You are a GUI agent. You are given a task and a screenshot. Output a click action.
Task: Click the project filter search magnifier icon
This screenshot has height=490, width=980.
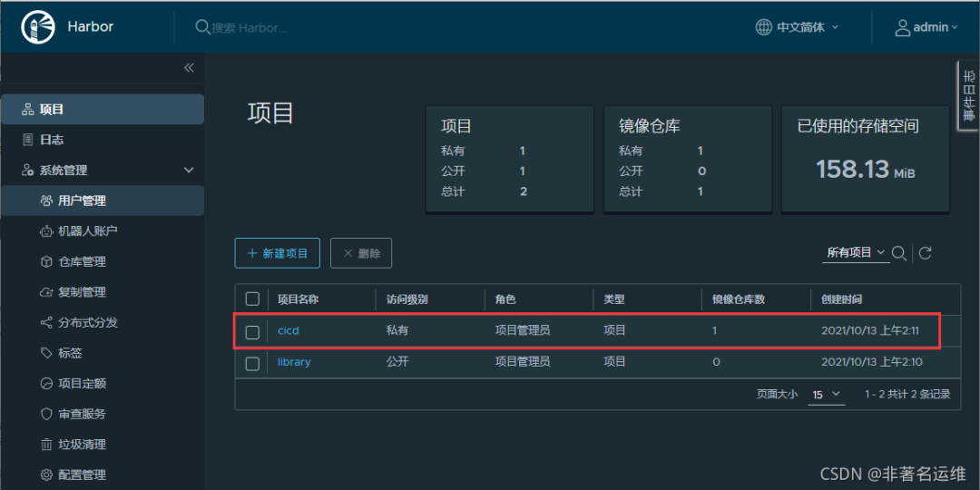(898, 253)
